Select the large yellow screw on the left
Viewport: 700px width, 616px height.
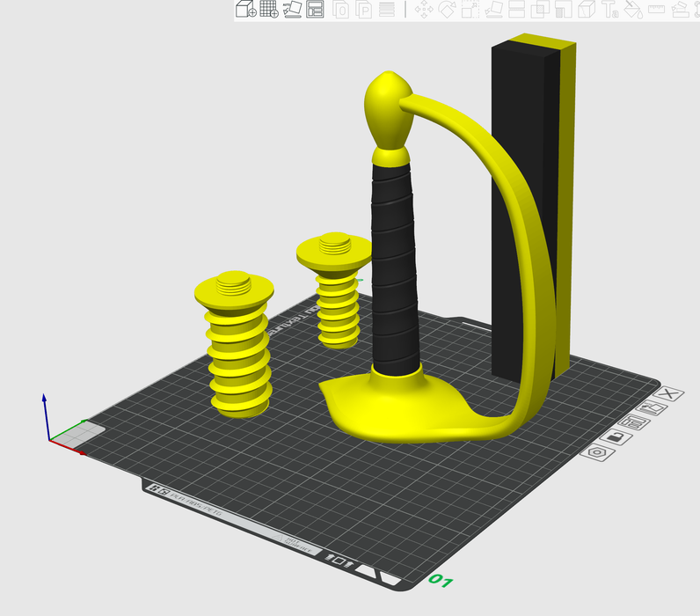[237, 352]
